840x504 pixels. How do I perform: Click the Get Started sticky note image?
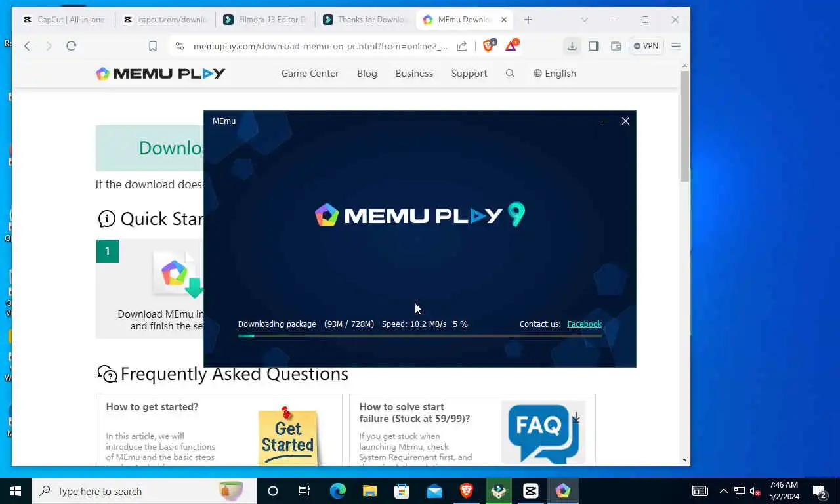pyautogui.click(x=288, y=436)
